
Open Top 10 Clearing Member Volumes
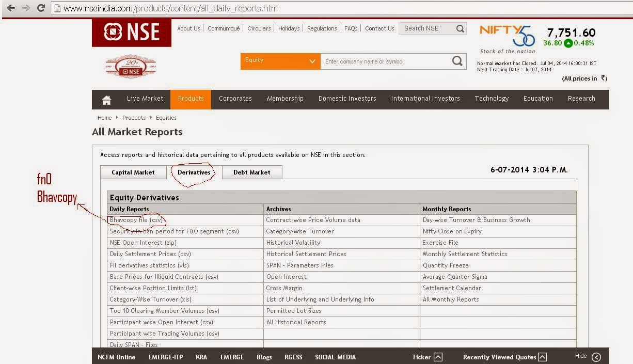165,311
